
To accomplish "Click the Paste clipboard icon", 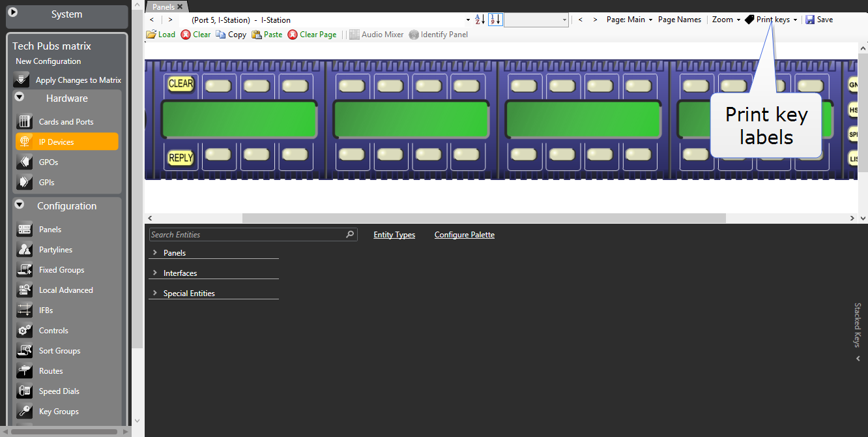I will [x=257, y=35].
